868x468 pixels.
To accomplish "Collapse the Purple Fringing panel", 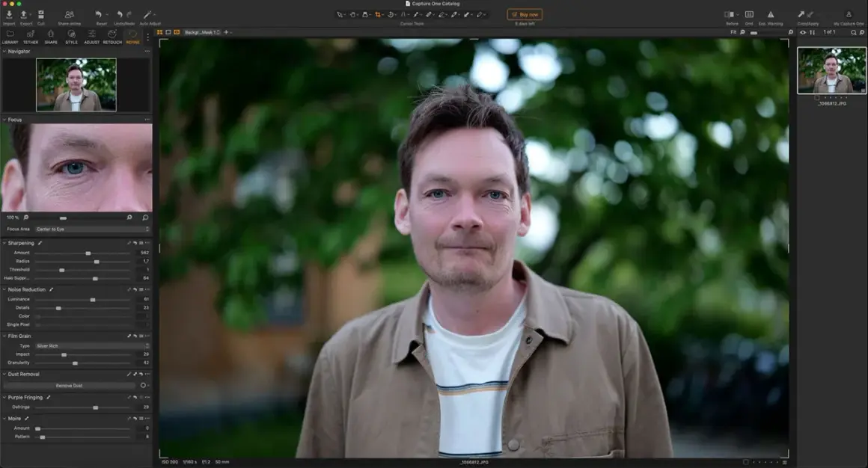I will (x=4, y=397).
